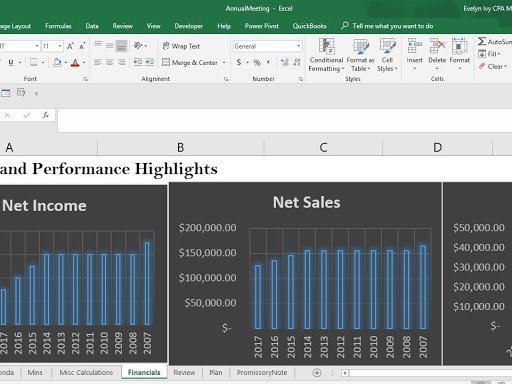Screen dimensions: 512x384
Task: Open Merge & Center dropdown arrow
Action: [x=224, y=63]
